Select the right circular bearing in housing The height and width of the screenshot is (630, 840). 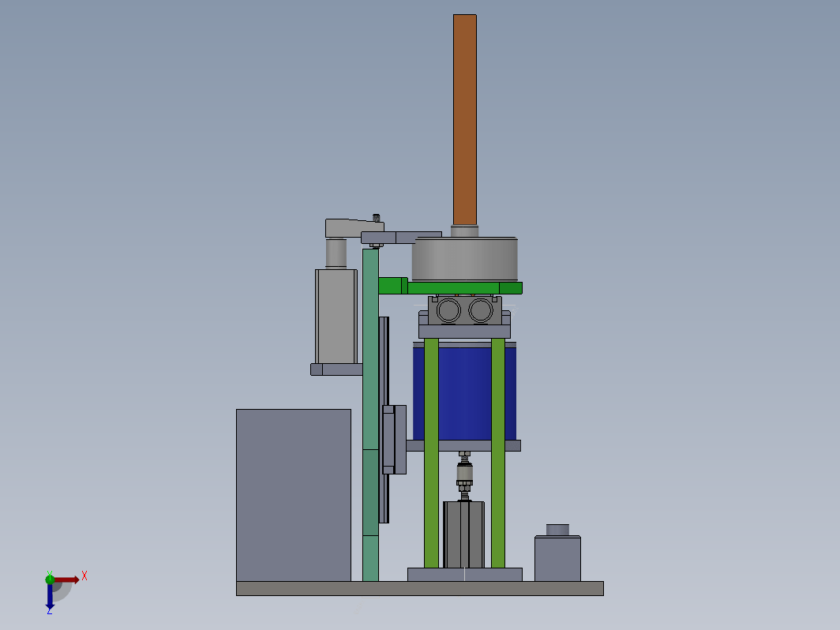pos(481,310)
